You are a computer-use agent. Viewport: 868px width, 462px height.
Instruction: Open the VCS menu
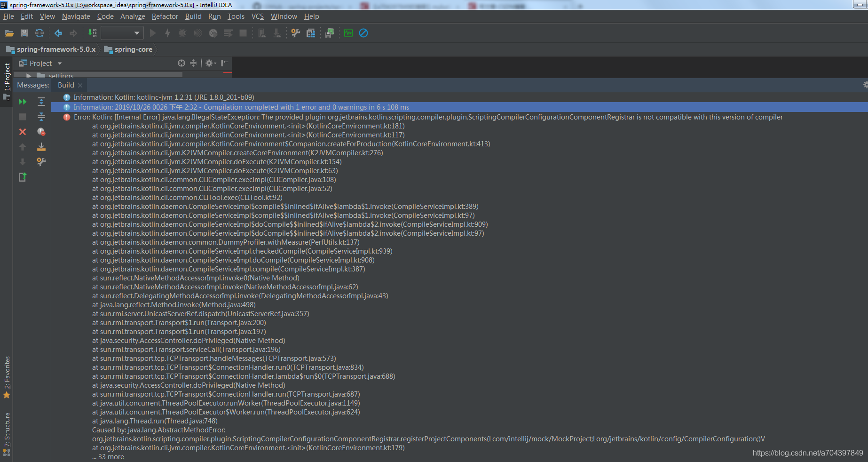coord(258,16)
